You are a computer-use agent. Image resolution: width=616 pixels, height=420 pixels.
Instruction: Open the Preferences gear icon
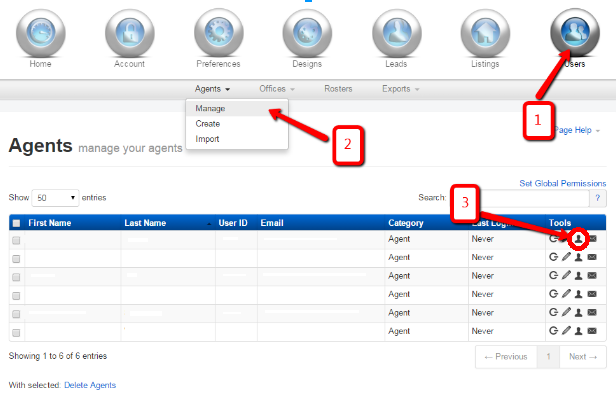[x=219, y=33]
